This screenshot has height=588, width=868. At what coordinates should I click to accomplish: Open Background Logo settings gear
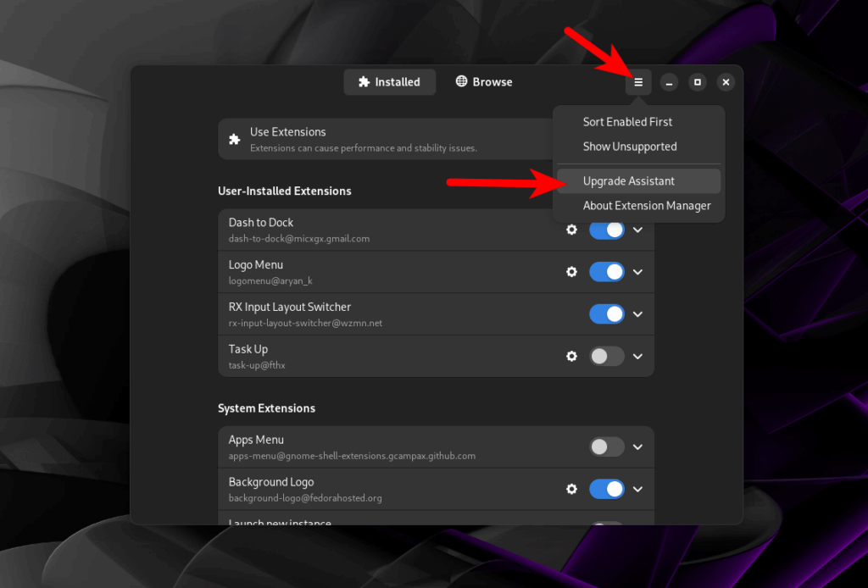click(571, 489)
